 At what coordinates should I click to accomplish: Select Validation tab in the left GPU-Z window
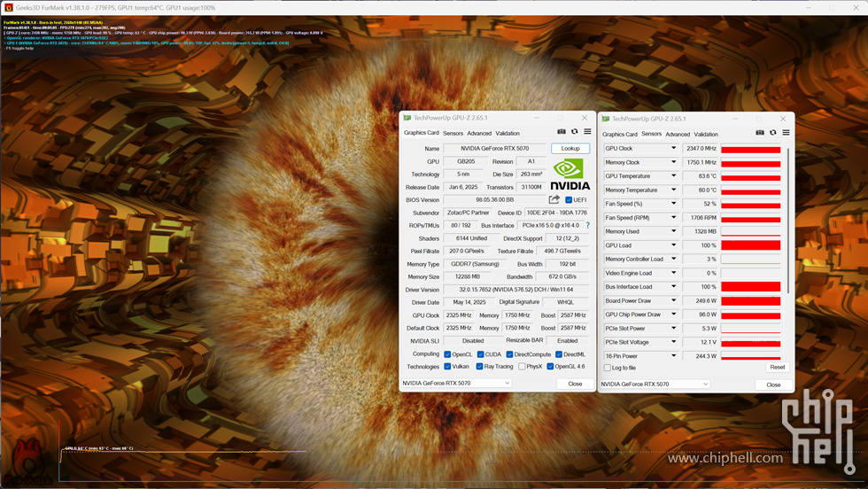(507, 134)
